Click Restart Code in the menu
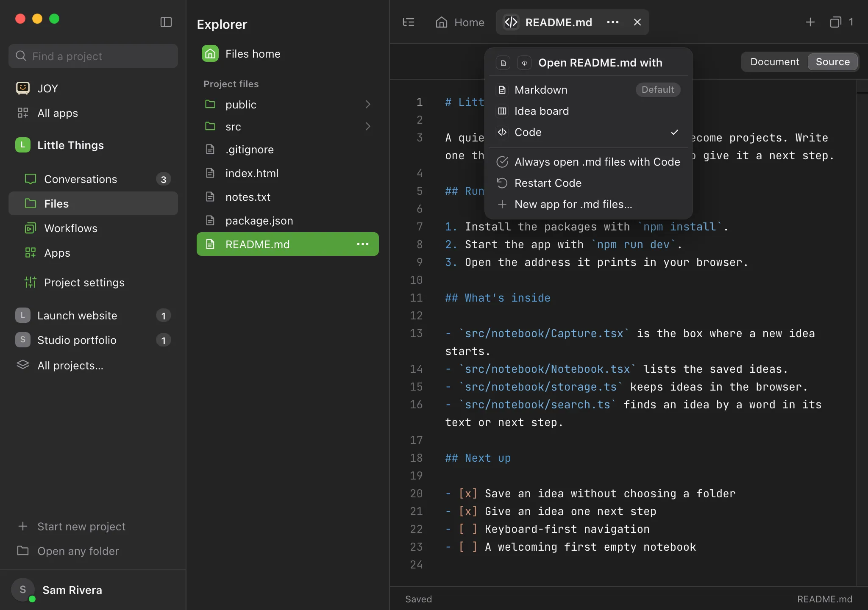The image size is (868, 610). (x=588, y=183)
